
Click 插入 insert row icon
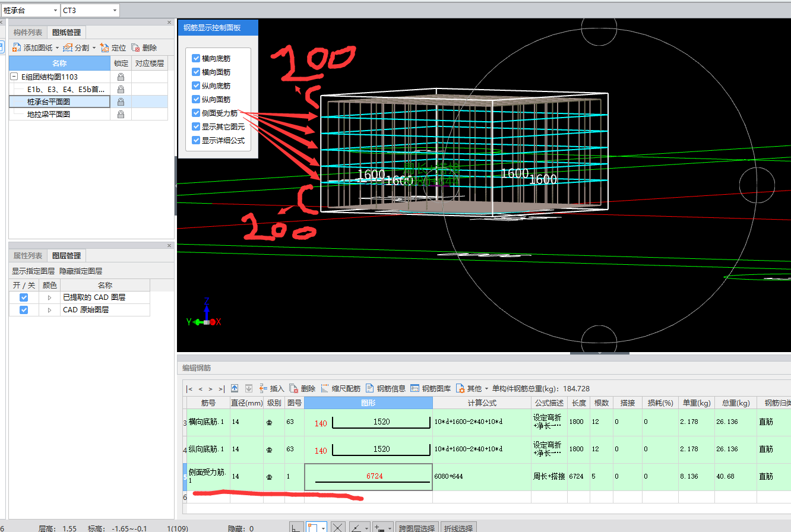tap(263, 388)
